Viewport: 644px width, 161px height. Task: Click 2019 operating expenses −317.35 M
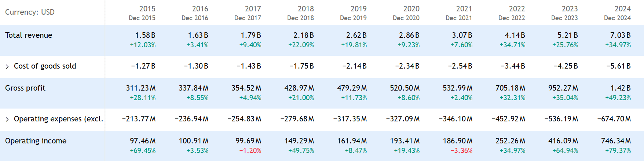[x=350, y=119]
